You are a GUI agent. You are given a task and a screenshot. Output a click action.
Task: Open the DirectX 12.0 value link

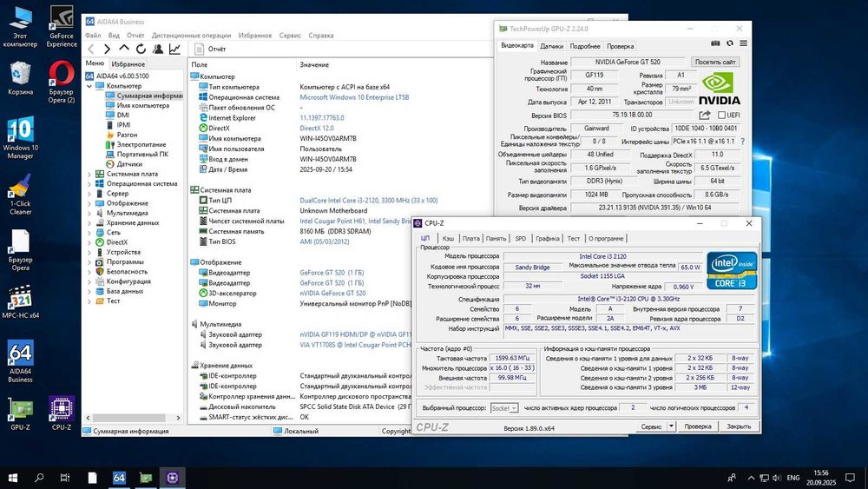pyautogui.click(x=317, y=129)
